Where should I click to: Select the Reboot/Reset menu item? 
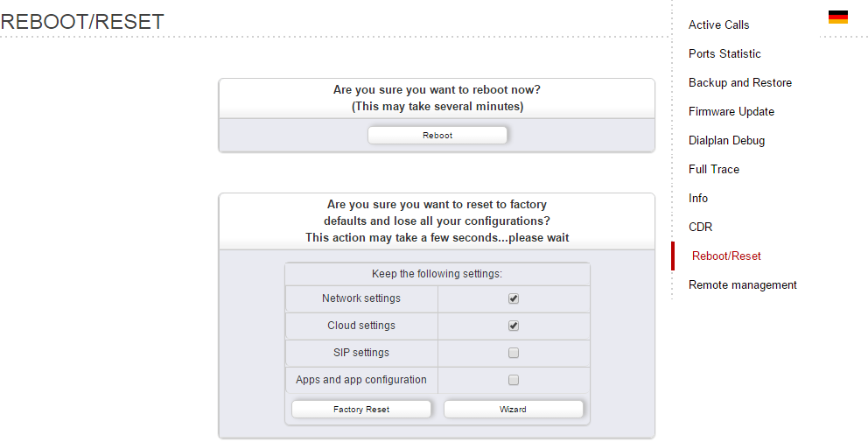(726, 256)
